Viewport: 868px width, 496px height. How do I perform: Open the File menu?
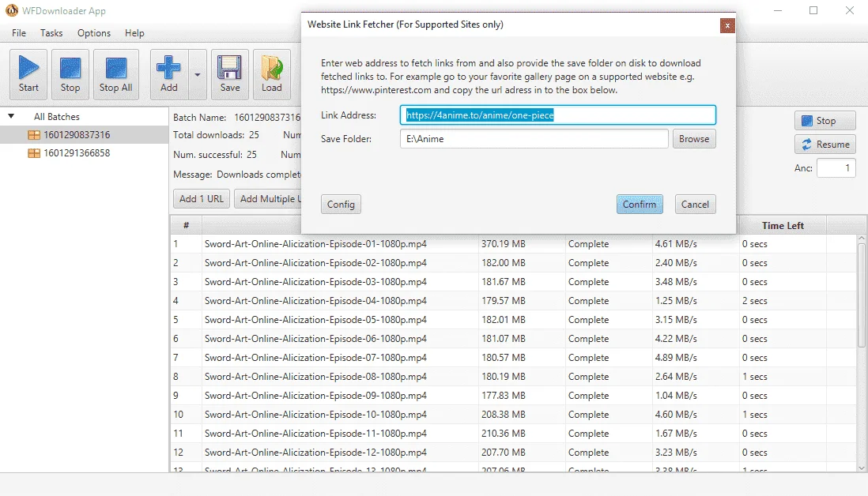[x=19, y=33]
